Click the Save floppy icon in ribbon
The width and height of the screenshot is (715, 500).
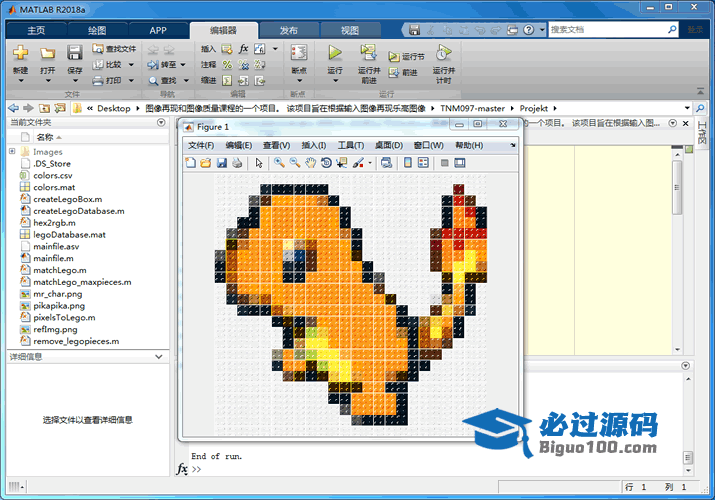pyautogui.click(x=75, y=52)
